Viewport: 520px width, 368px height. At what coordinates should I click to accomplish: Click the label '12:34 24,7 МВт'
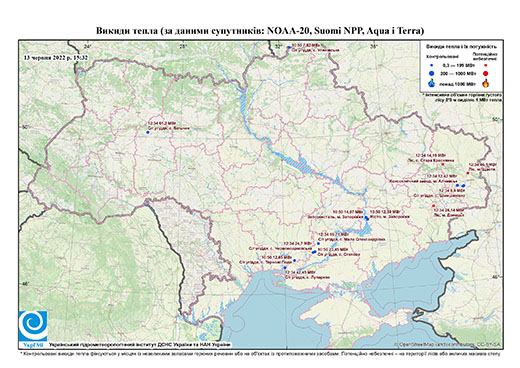(297, 243)
